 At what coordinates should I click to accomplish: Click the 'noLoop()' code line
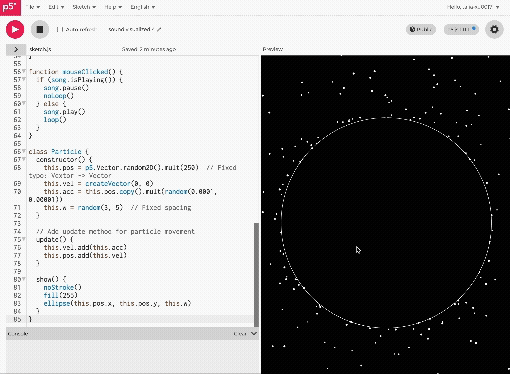tap(58, 96)
